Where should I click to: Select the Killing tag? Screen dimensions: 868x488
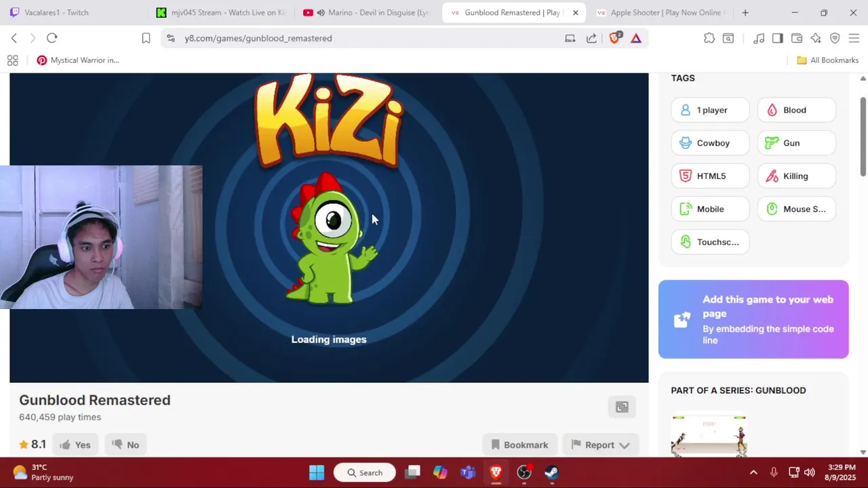point(796,176)
